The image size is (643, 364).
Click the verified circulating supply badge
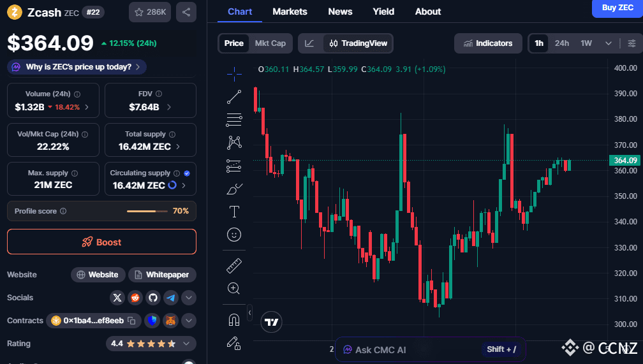[187, 173]
